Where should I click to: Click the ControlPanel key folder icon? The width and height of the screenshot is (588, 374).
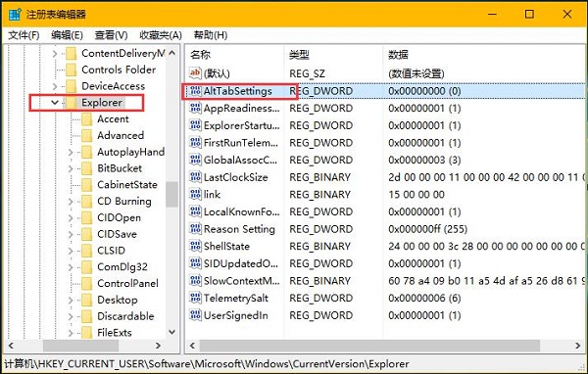[86, 283]
